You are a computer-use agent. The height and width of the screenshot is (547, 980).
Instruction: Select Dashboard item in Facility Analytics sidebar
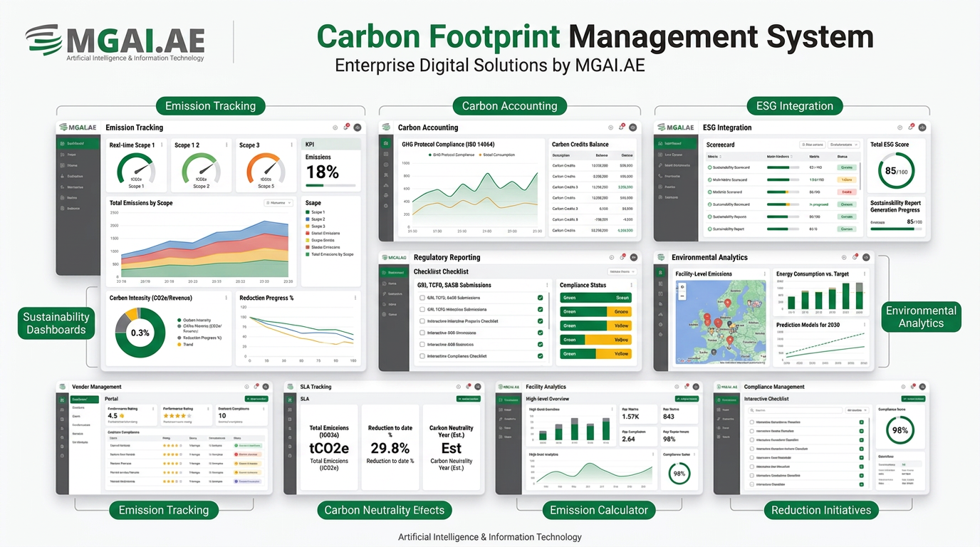[509, 400]
